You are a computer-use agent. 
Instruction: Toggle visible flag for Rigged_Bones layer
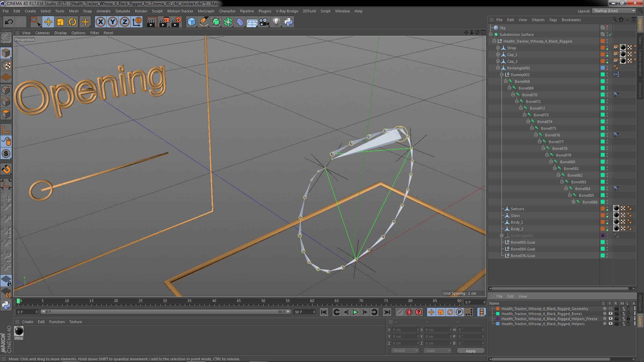(610, 314)
